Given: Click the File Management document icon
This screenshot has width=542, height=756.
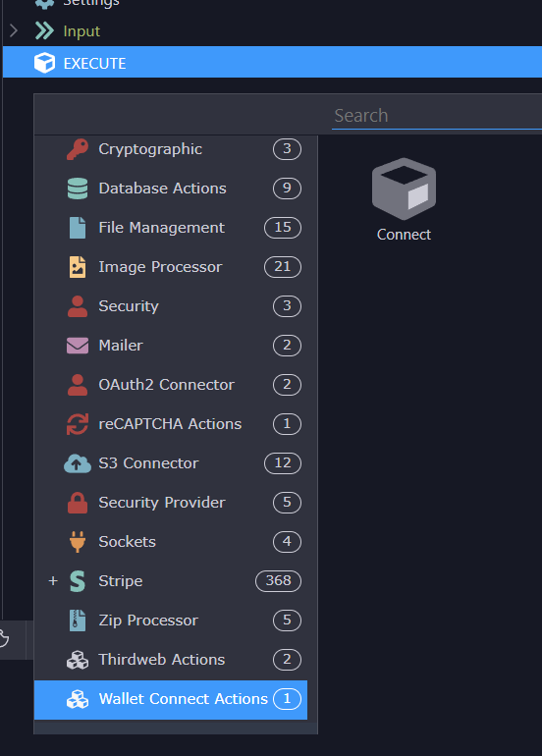Looking at the screenshot, I should (x=78, y=228).
